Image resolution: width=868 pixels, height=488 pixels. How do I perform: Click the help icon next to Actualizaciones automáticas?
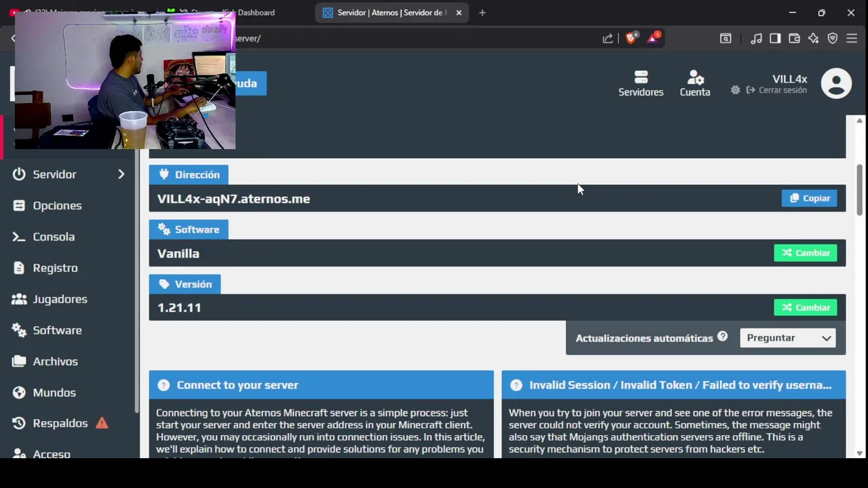pos(722,336)
